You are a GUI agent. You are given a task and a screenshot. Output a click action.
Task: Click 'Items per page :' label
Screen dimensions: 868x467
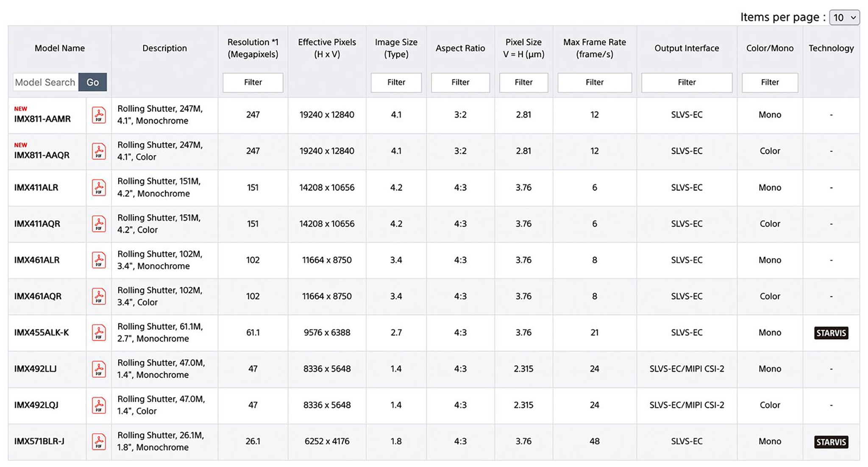[783, 17]
